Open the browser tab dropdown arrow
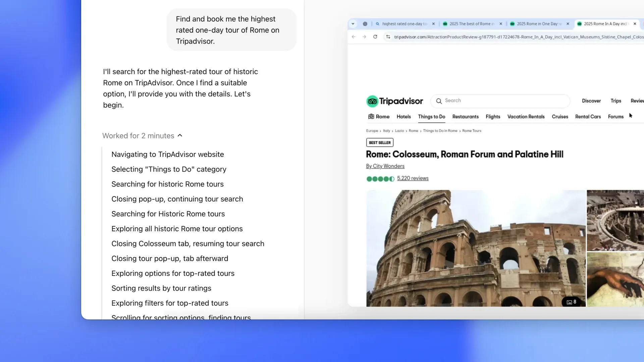Viewport: 644px width, 362px height. point(353,23)
